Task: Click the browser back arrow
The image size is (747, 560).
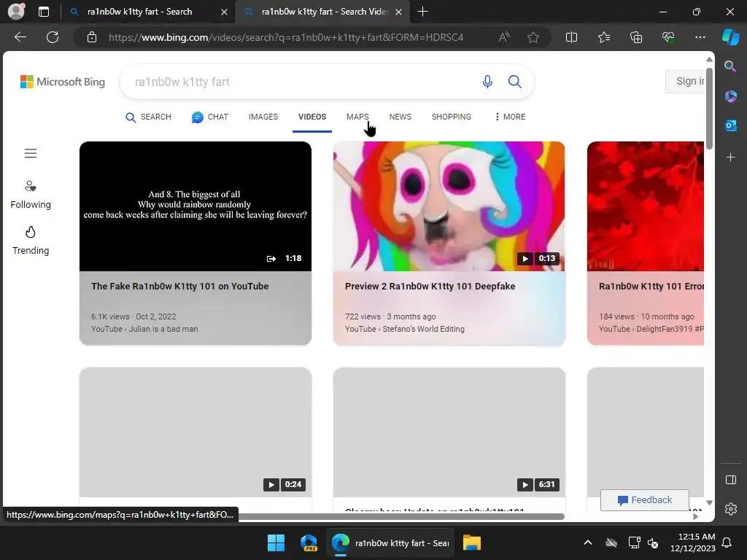Action: point(20,37)
